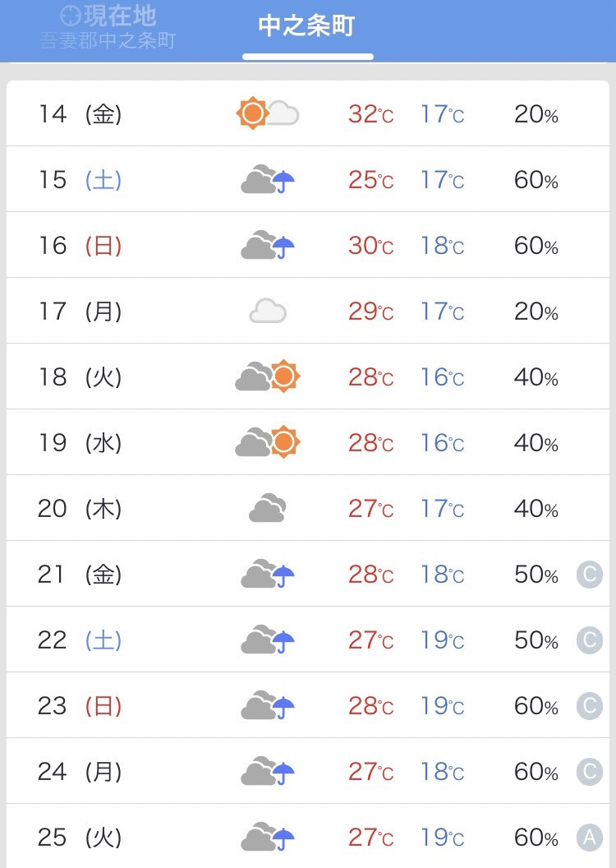Open the forecast row for 16 (日)
Image resolution: width=616 pixels, height=868 pixels.
point(308,245)
